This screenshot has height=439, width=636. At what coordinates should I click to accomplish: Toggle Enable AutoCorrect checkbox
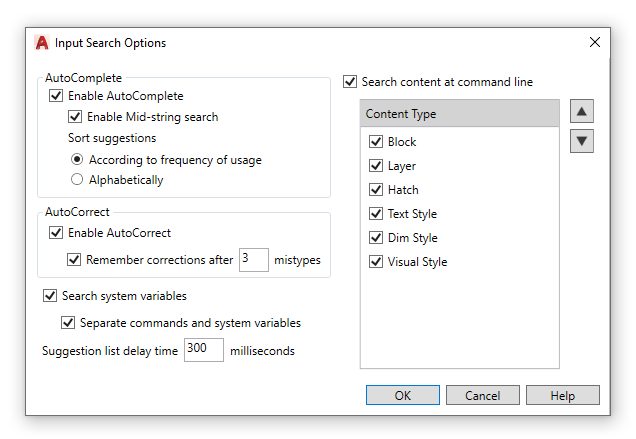click(x=56, y=233)
